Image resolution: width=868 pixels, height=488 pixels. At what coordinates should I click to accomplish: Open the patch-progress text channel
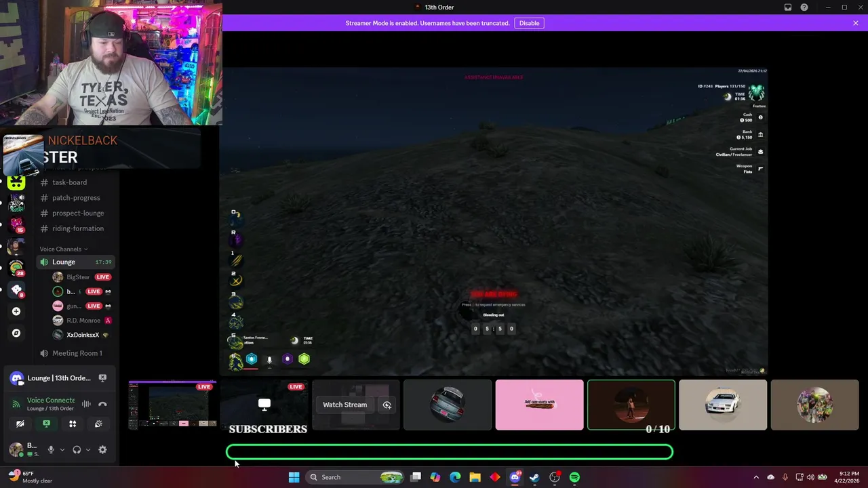click(76, 198)
